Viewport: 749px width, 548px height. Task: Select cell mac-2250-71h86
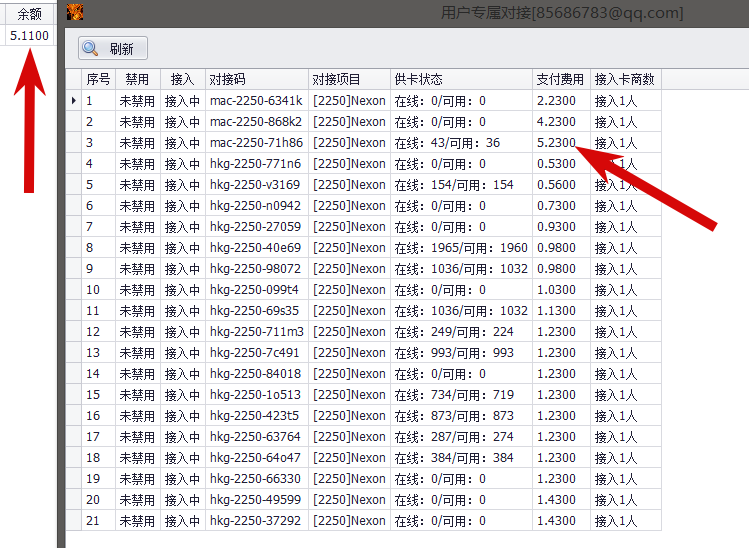257,143
